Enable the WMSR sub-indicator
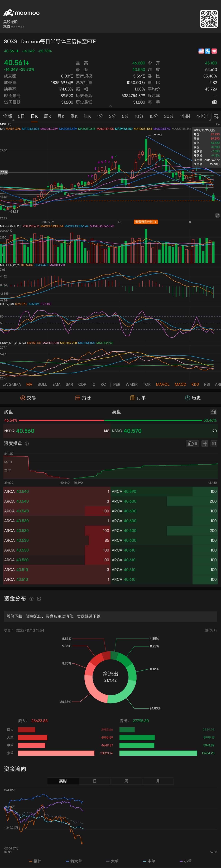 [132, 384]
